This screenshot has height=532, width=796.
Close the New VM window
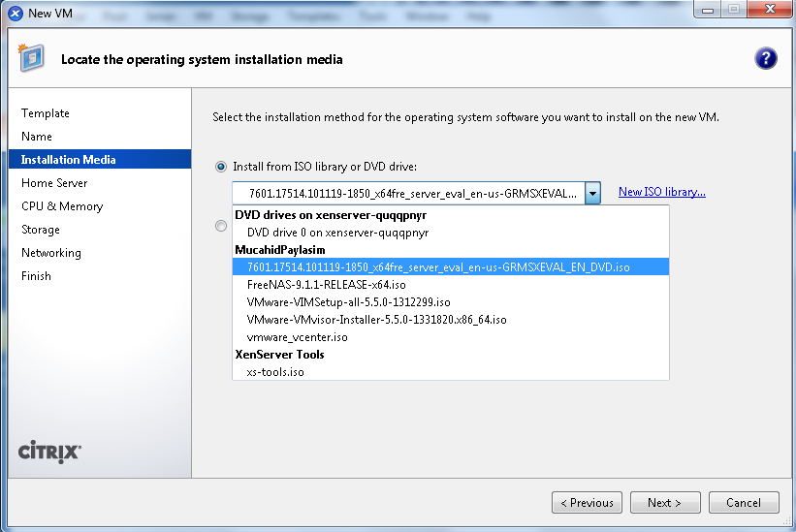coord(770,9)
